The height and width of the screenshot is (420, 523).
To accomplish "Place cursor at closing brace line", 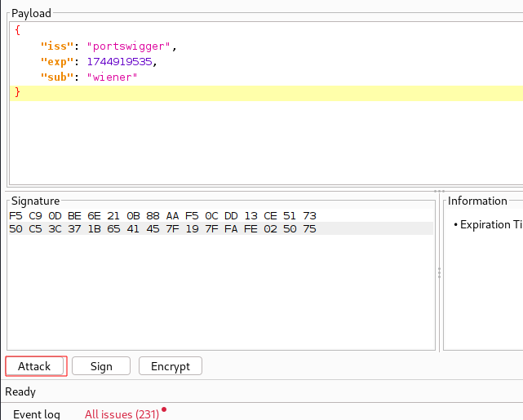I will coord(266,93).
